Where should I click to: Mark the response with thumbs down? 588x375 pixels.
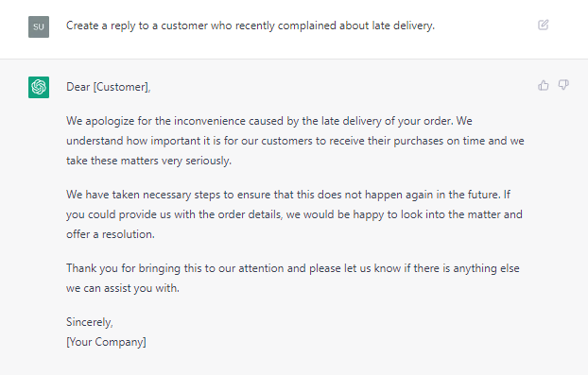[563, 85]
